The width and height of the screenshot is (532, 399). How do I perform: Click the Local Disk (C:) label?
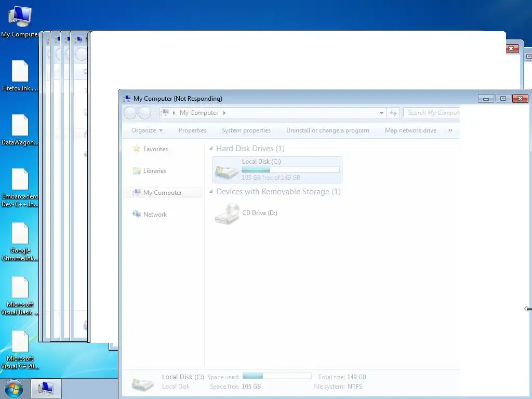click(261, 162)
